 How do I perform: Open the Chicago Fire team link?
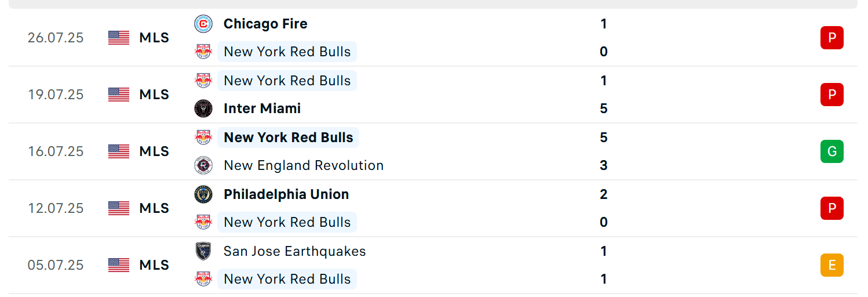click(265, 24)
